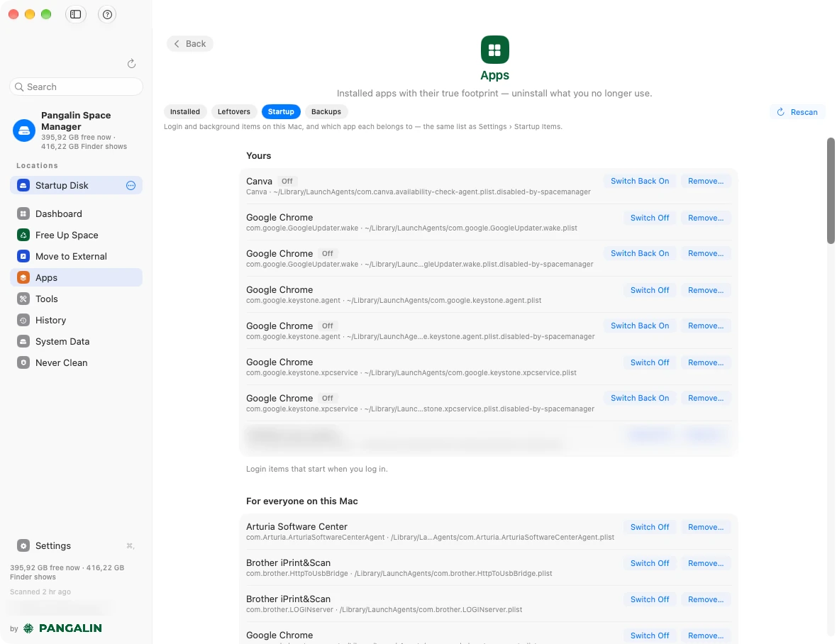Remove disabled keystone.xpcservice item

(706, 398)
